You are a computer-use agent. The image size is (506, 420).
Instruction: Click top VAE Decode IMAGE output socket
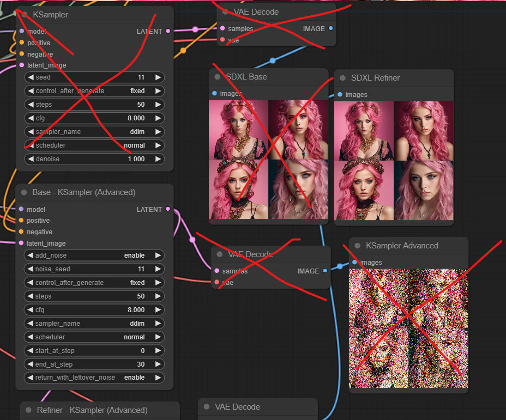pyautogui.click(x=331, y=28)
